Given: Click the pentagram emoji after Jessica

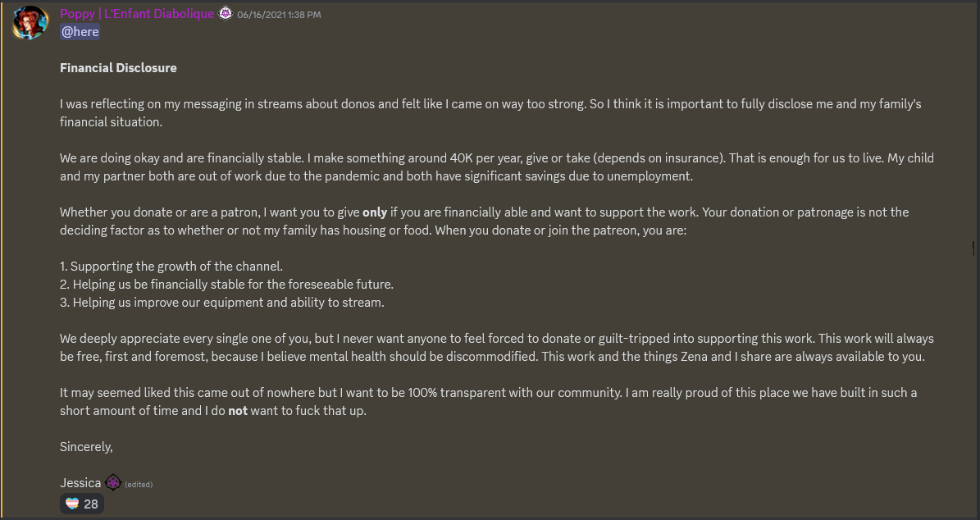Looking at the screenshot, I should click(x=113, y=482).
